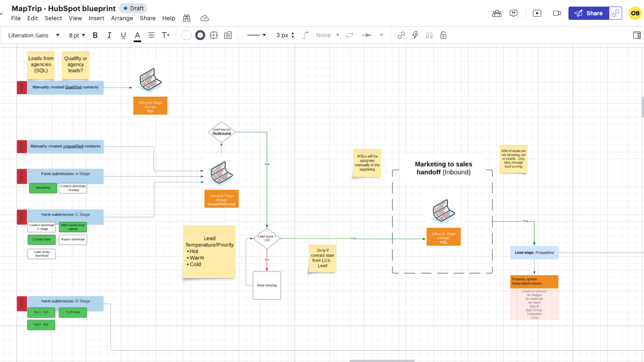Open the comments speech bubble icon
644x362 pixels.
click(514, 13)
